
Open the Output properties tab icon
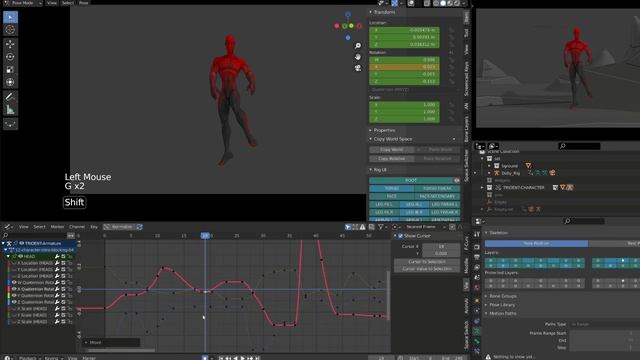click(477, 257)
